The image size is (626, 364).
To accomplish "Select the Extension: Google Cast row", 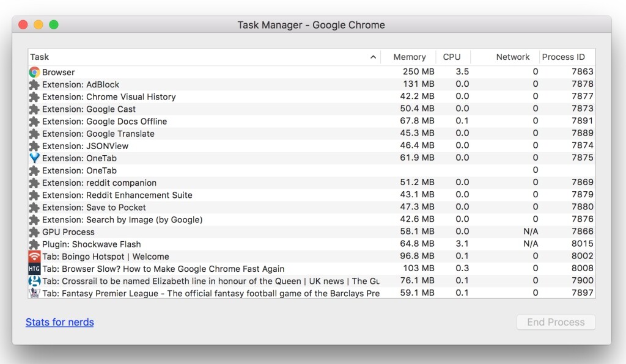I will [311, 109].
